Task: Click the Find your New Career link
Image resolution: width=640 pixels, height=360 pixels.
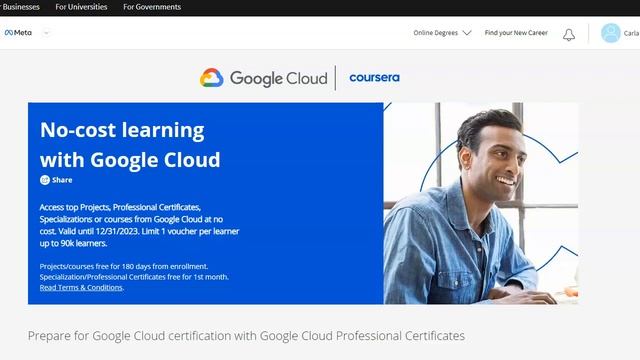Action: (516, 33)
